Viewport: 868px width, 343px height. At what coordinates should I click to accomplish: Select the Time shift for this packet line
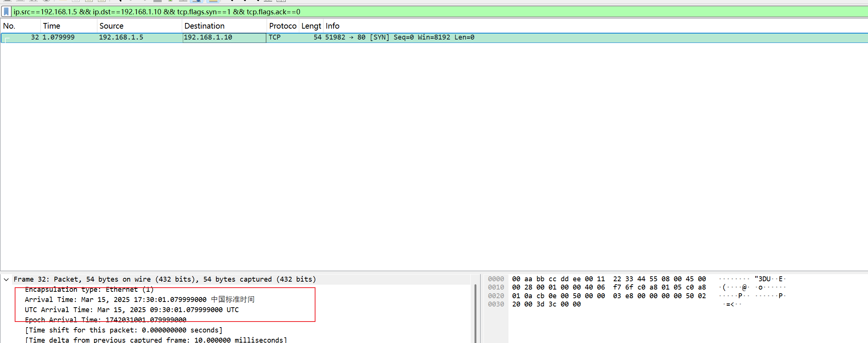click(124, 330)
